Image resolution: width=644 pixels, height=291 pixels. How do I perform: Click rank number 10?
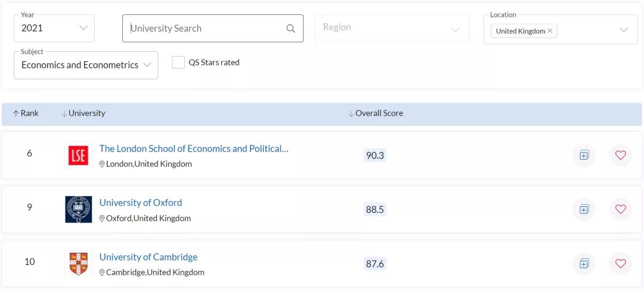(x=30, y=261)
